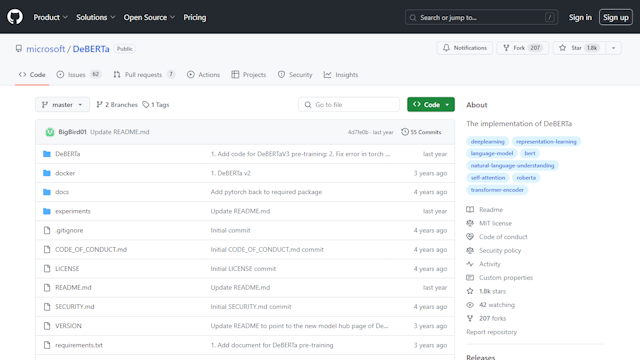Click commit message "1. DeBERTa v2"
Screen dimensions: 640x360
[231, 173]
